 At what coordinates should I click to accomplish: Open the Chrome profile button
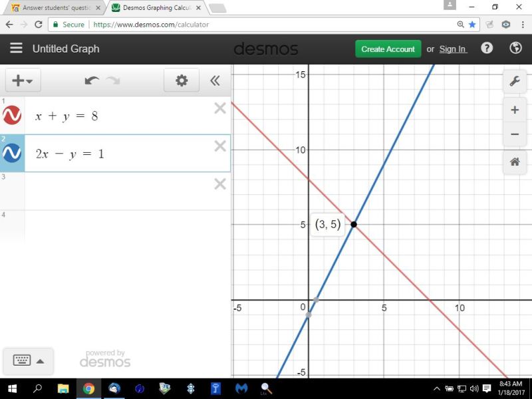450,5
